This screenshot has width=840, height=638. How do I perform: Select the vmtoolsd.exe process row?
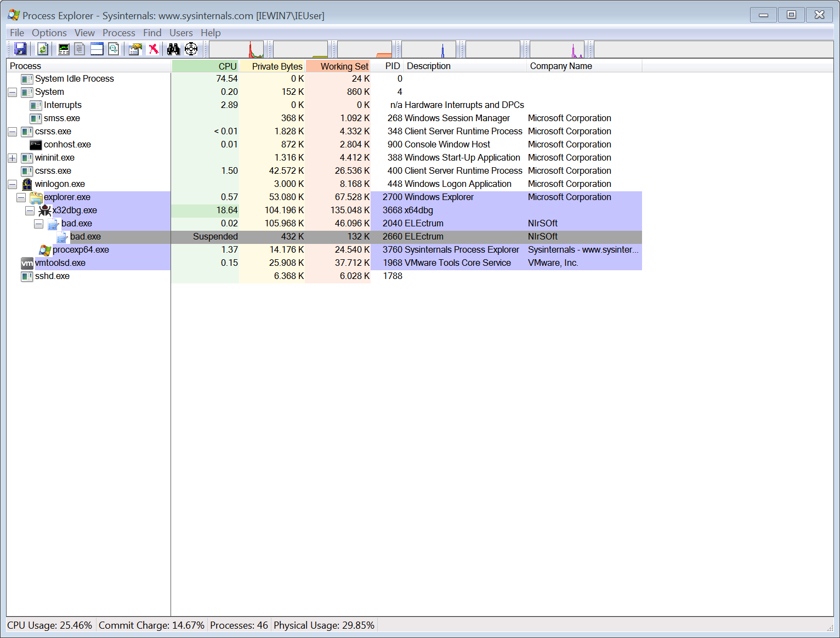coord(324,263)
